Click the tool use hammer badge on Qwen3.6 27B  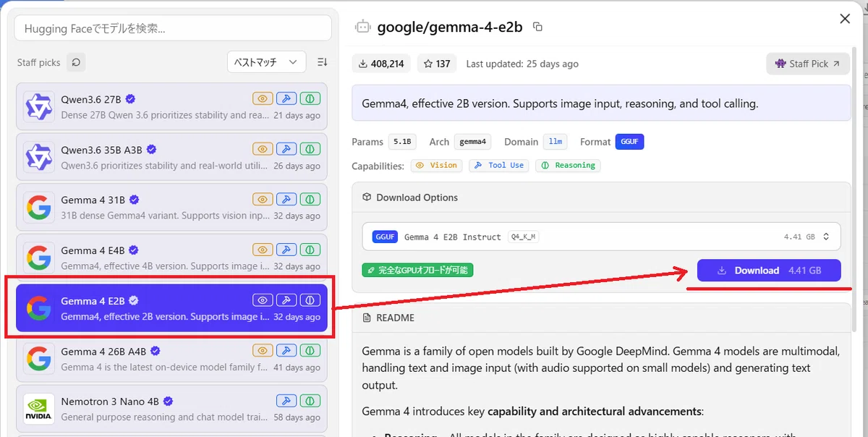tap(286, 98)
